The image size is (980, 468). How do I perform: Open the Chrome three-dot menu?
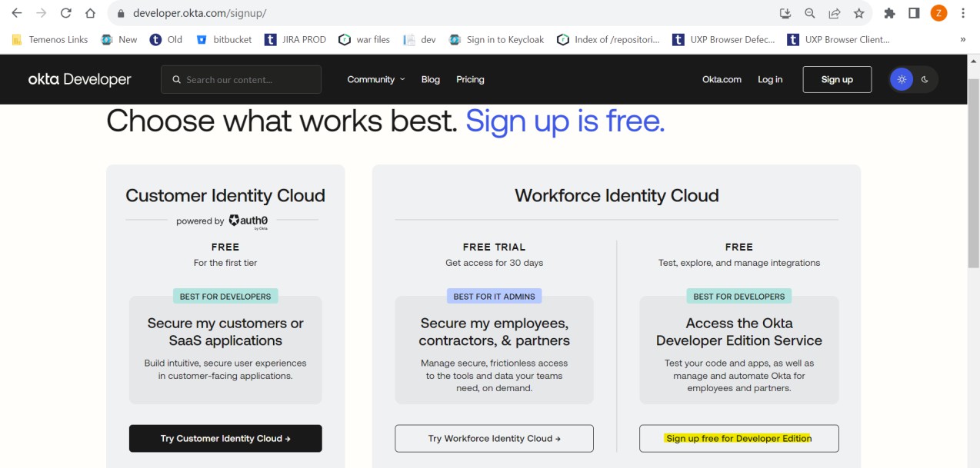(x=963, y=13)
